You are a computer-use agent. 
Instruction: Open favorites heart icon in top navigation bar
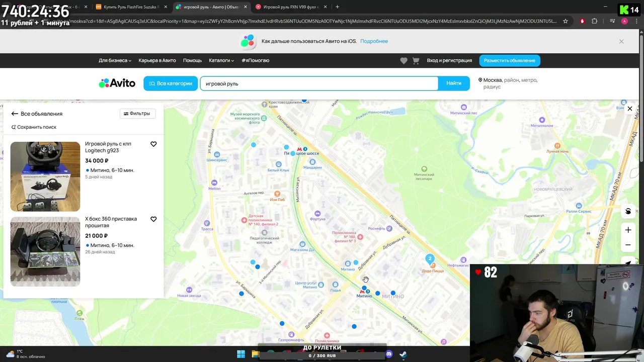tap(404, 60)
